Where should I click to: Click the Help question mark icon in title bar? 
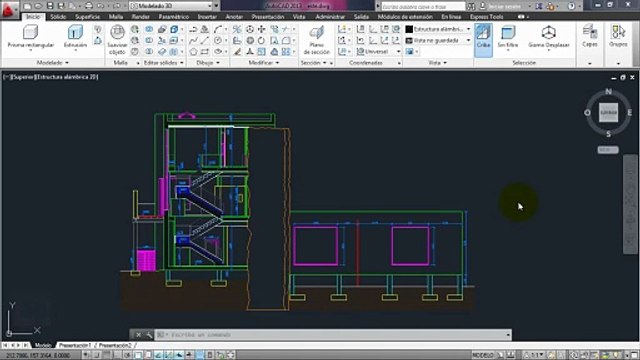[571, 6]
